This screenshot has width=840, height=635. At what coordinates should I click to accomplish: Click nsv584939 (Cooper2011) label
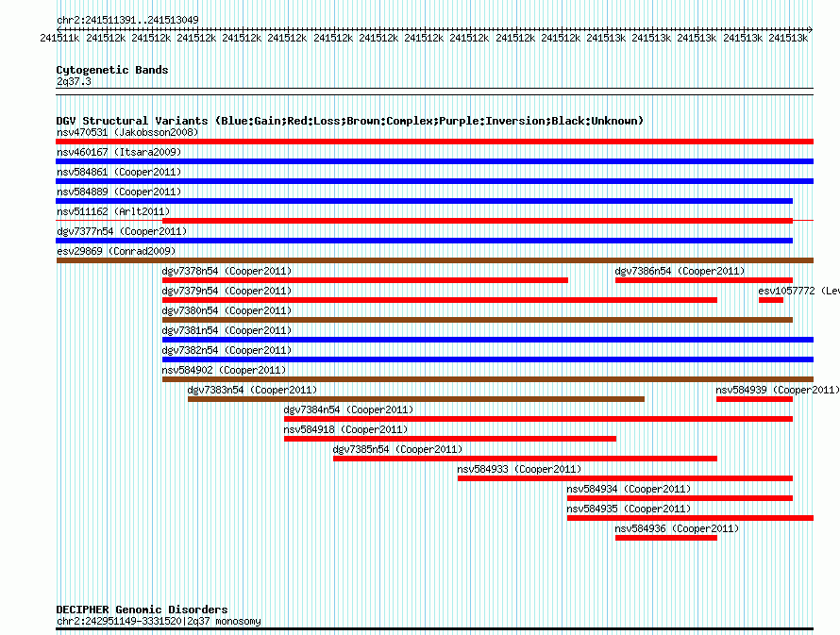point(778,390)
